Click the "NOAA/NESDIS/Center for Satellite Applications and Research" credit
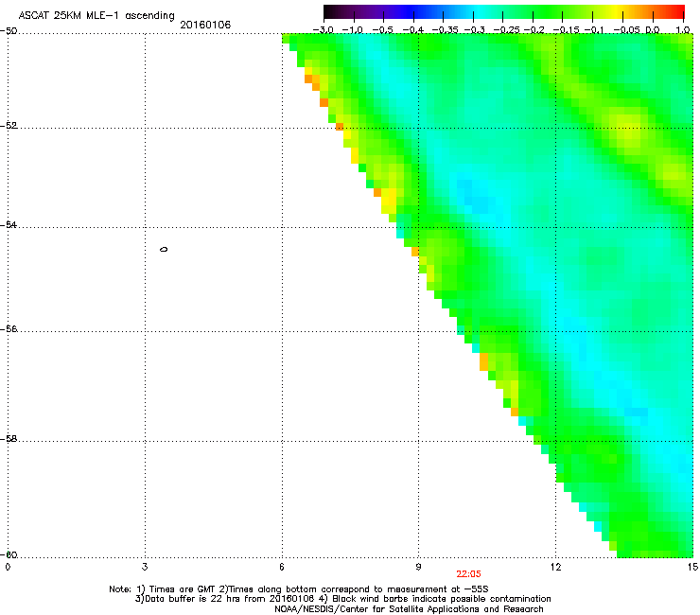This screenshot has width=700, height=615. [x=409, y=609]
